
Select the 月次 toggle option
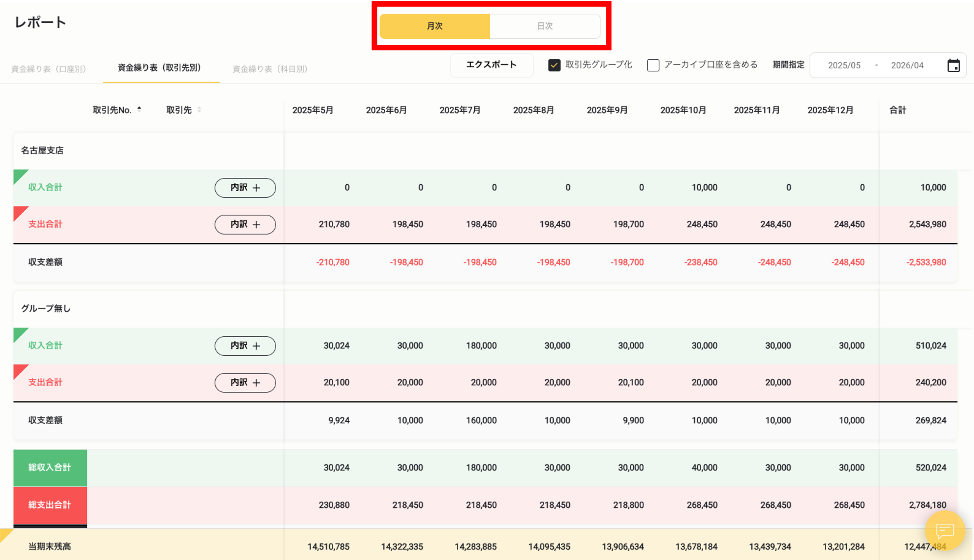pyautogui.click(x=435, y=26)
